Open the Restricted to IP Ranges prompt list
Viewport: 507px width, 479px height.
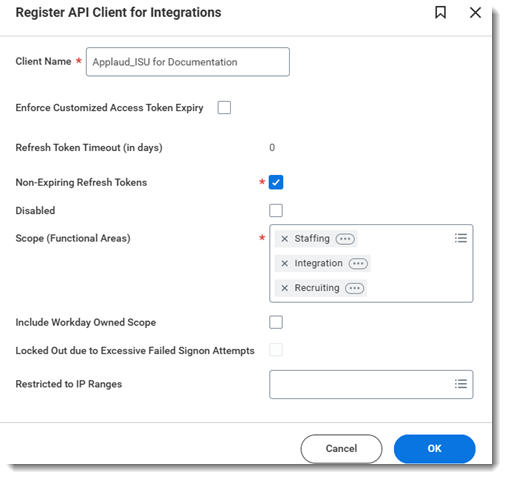[461, 384]
